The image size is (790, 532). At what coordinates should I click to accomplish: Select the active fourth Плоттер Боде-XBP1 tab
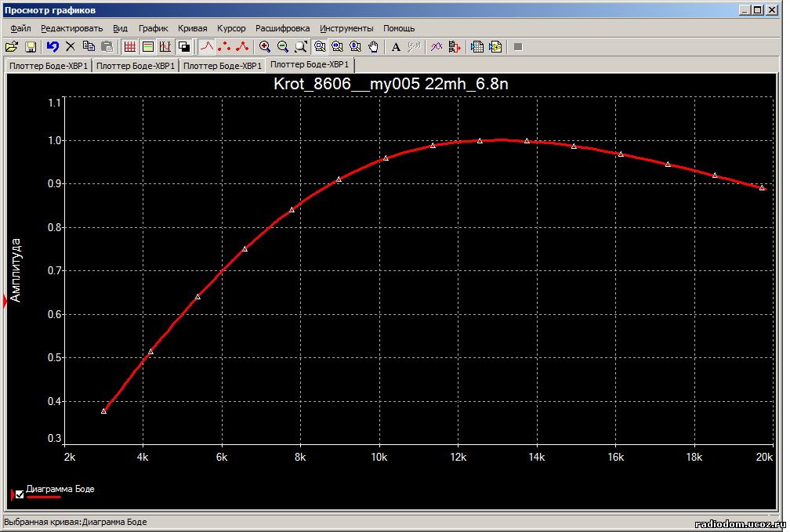pyautogui.click(x=310, y=64)
